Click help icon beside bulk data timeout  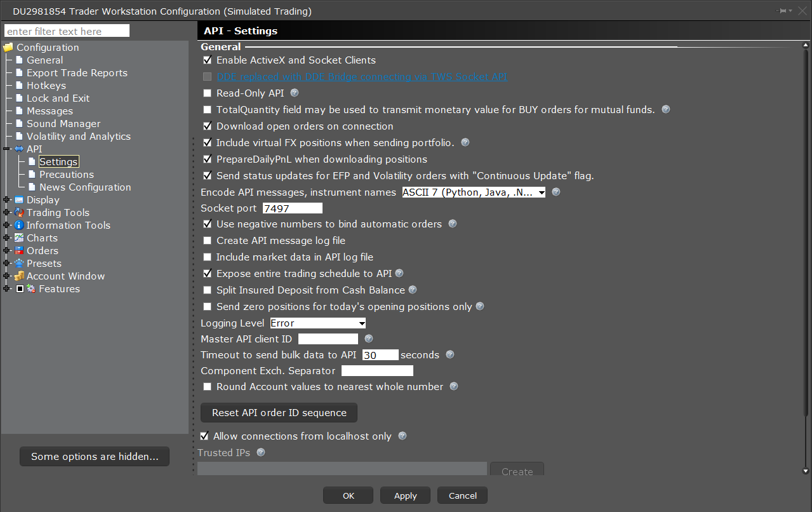(450, 355)
